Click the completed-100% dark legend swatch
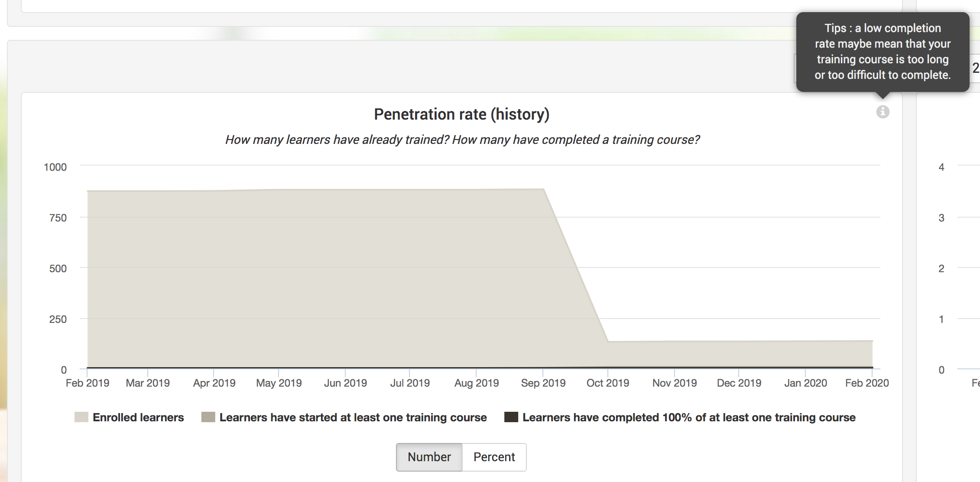Image resolution: width=980 pixels, height=482 pixels. 511,417
